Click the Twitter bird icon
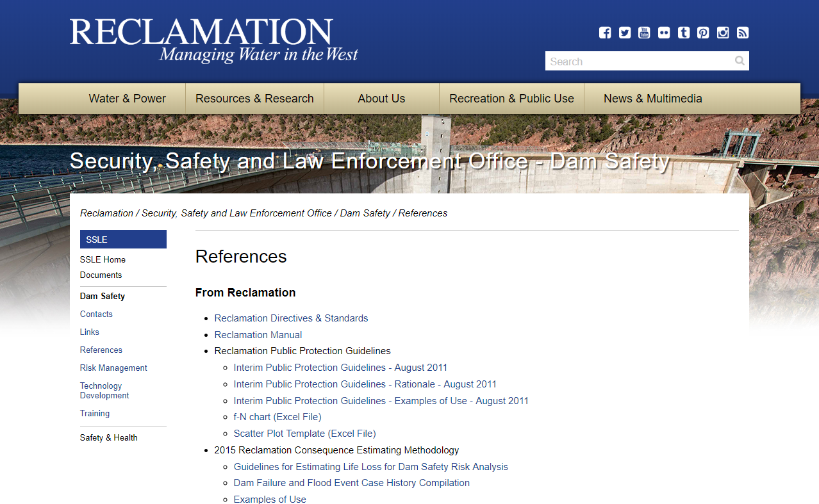 coord(625,33)
